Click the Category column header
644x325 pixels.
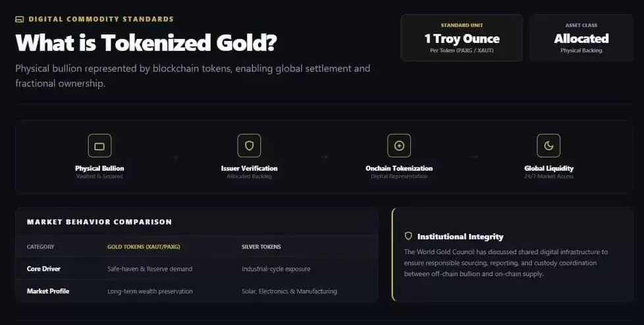click(x=40, y=247)
